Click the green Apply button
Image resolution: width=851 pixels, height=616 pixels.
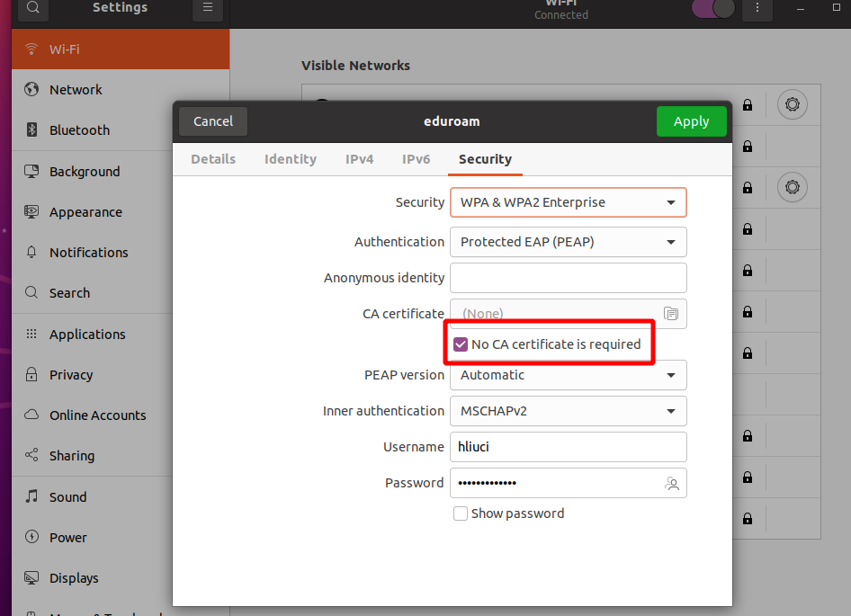[x=692, y=121]
